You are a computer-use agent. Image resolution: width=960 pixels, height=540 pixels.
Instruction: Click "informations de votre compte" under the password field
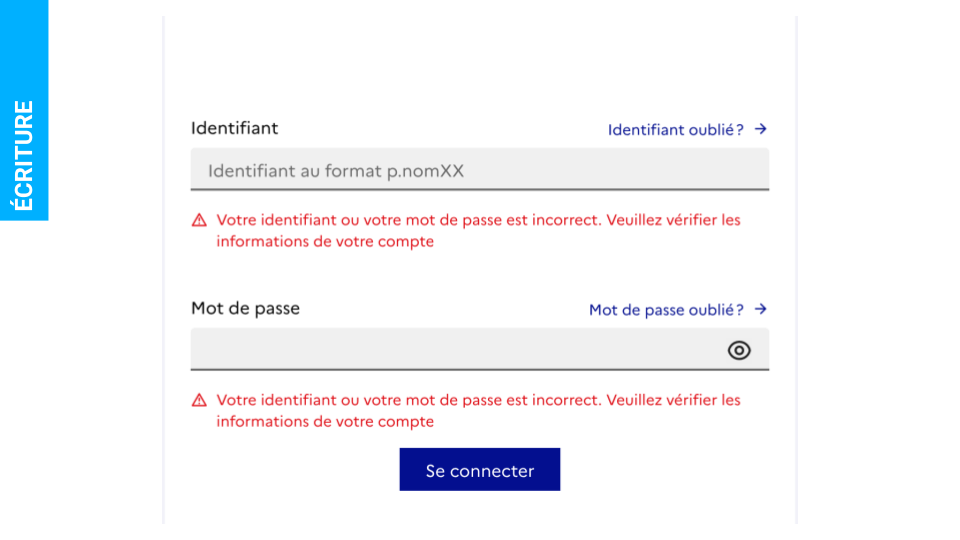(325, 422)
